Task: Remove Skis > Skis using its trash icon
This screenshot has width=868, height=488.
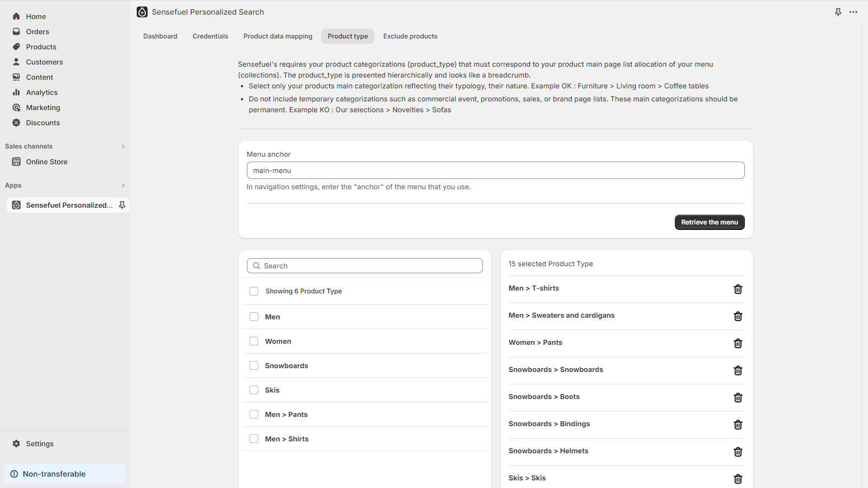Action: click(x=738, y=479)
